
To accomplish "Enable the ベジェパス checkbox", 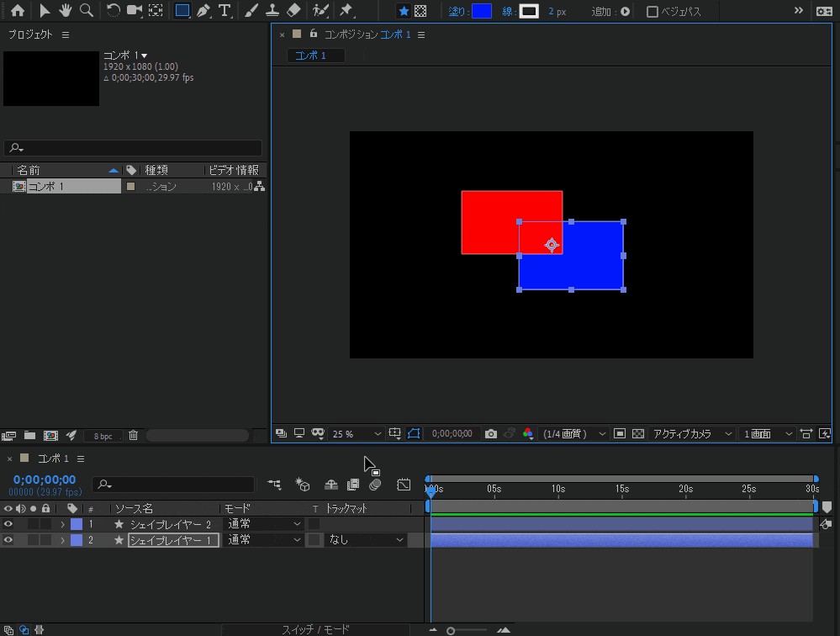I will pos(652,11).
